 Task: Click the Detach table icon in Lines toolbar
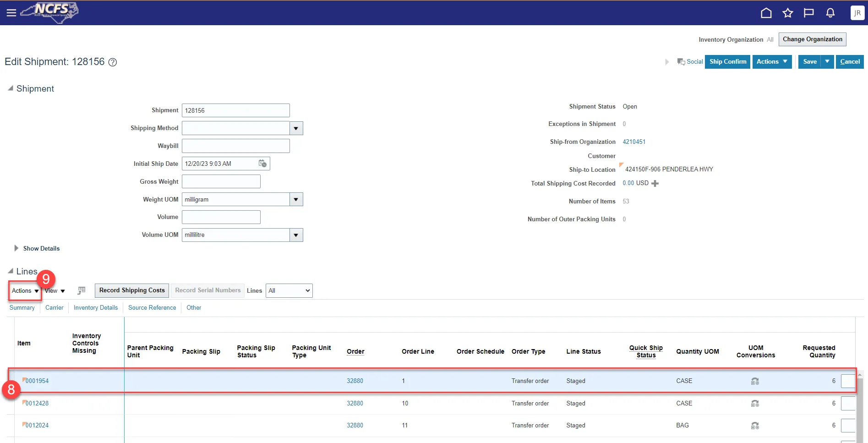point(82,290)
